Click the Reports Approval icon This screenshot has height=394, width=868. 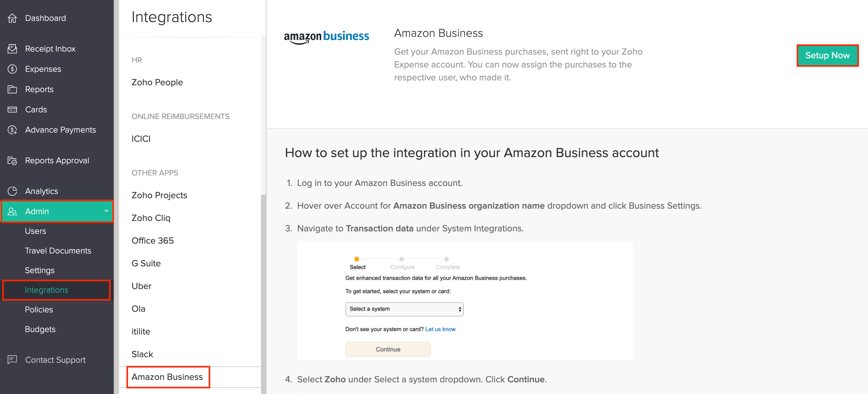pyautogui.click(x=12, y=160)
